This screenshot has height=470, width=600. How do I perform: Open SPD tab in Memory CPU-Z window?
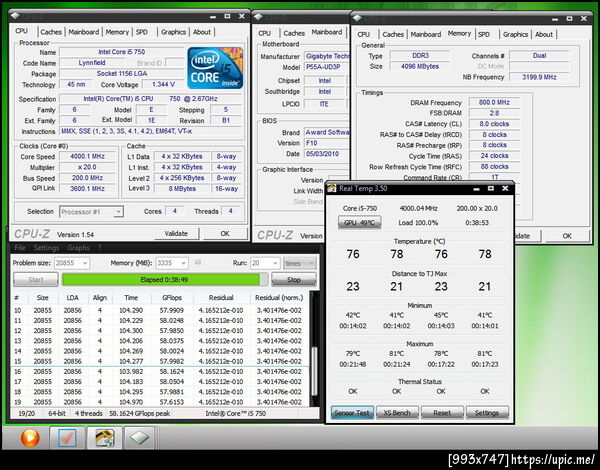click(x=484, y=34)
